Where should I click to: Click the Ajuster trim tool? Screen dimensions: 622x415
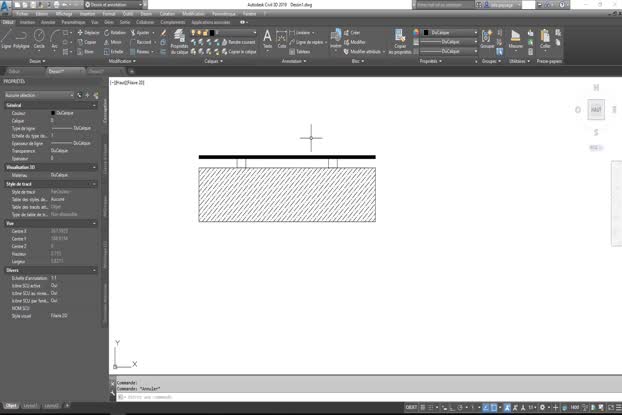140,33
